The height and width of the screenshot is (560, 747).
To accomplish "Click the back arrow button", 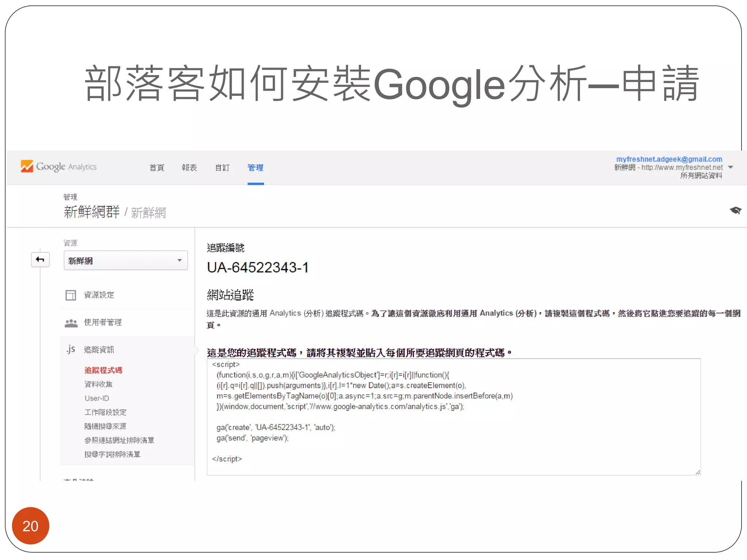I will click(x=40, y=260).
